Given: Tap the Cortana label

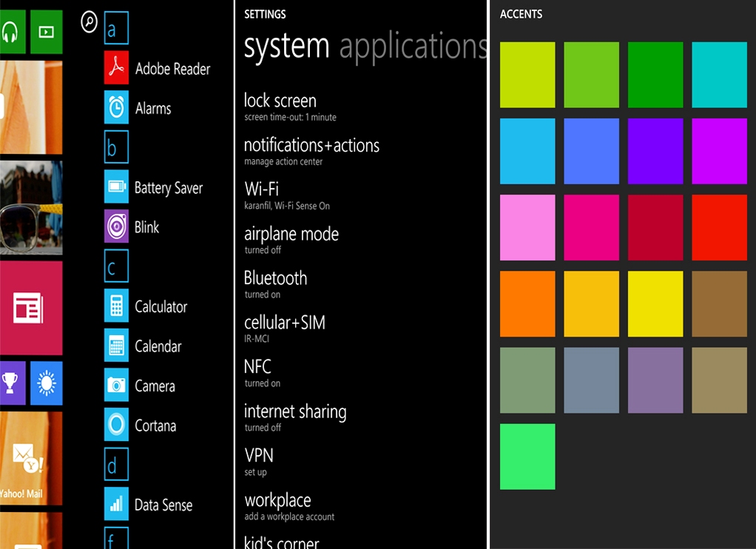Looking at the screenshot, I should pyautogui.click(x=155, y=425).
